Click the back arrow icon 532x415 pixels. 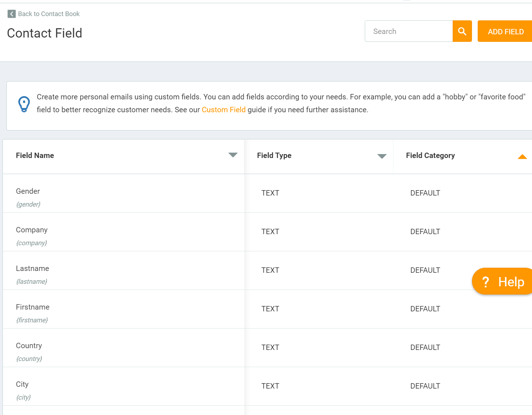[11, 14]
